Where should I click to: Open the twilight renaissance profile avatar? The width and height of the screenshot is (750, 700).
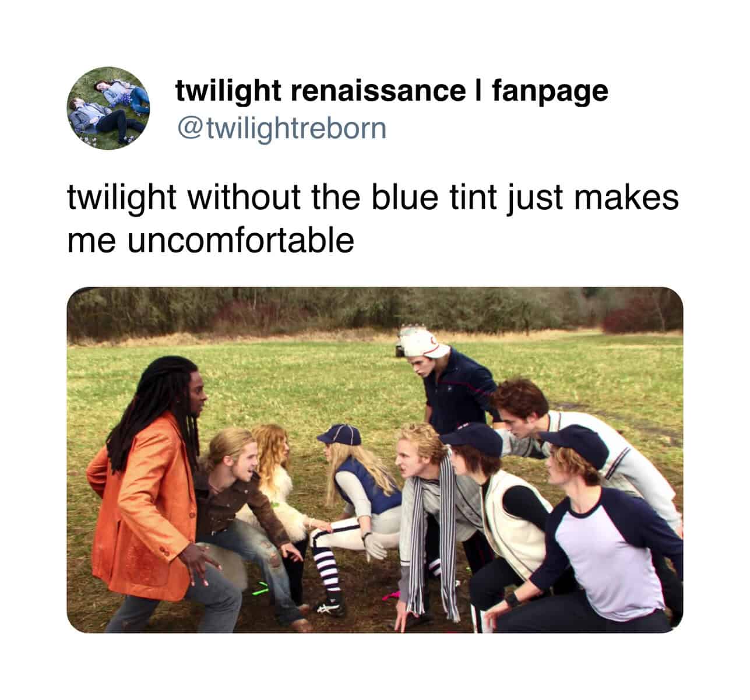[108, 108]
